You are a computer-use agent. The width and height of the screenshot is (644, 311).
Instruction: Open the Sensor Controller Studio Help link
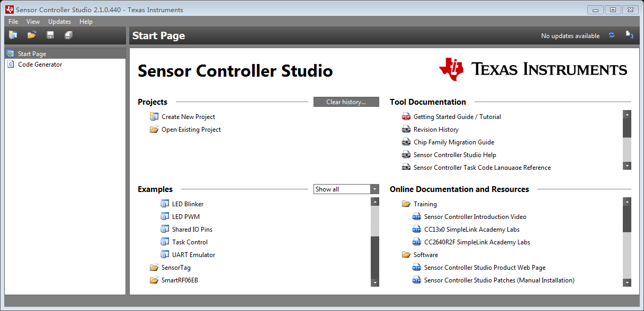455,155
